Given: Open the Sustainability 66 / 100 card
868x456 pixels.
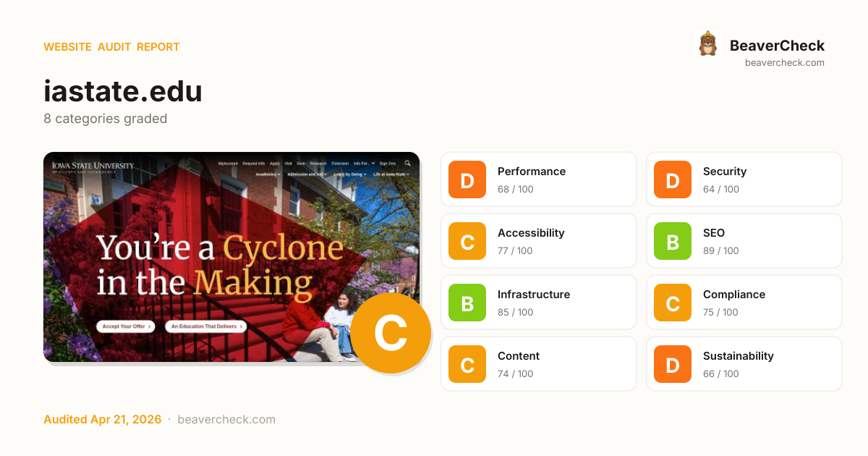Looking at the screenshot, I should click(744, 364).
